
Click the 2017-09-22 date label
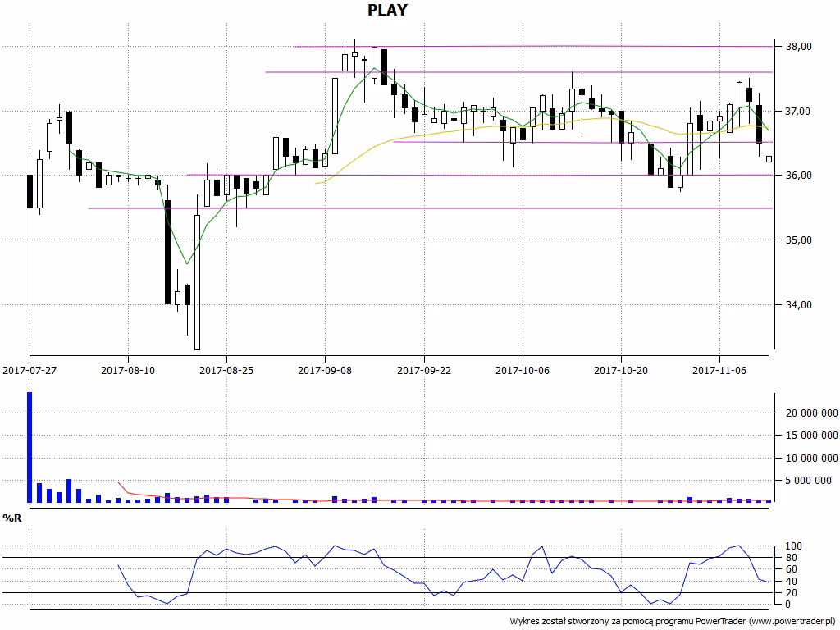point(424,370)
